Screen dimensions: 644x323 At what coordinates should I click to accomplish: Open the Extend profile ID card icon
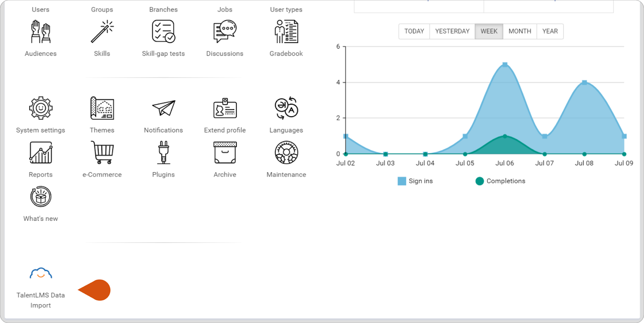tap(225, 108)
